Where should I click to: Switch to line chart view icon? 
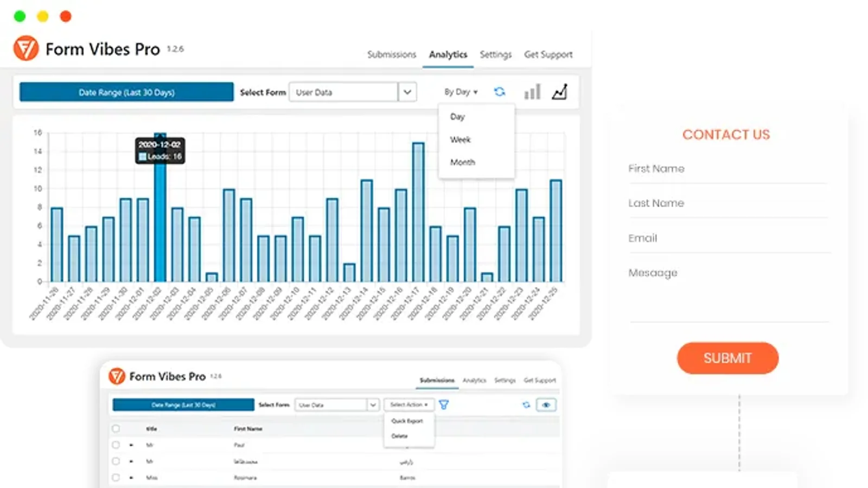(559, 92)
